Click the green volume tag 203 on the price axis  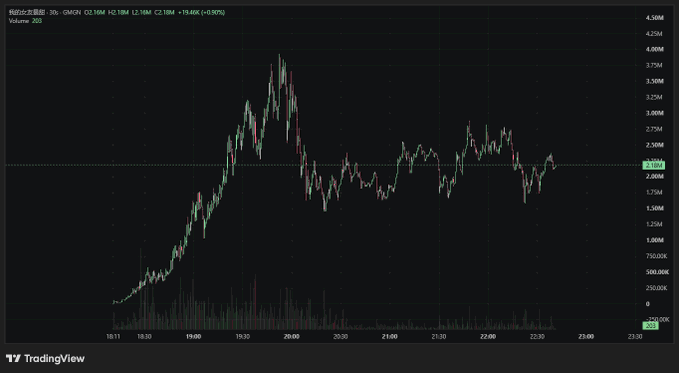coord(650,326)
